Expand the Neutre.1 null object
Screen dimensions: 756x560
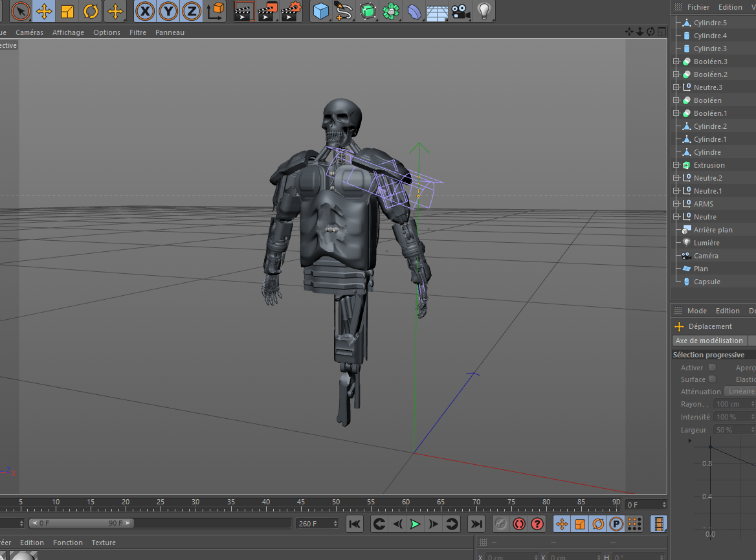676,191
